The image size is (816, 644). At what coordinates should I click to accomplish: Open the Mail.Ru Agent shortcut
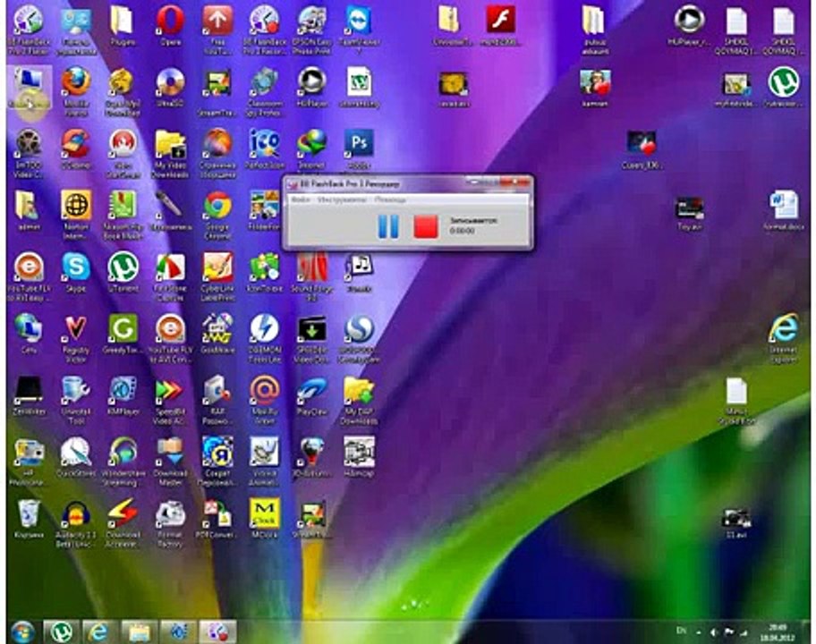264,400
